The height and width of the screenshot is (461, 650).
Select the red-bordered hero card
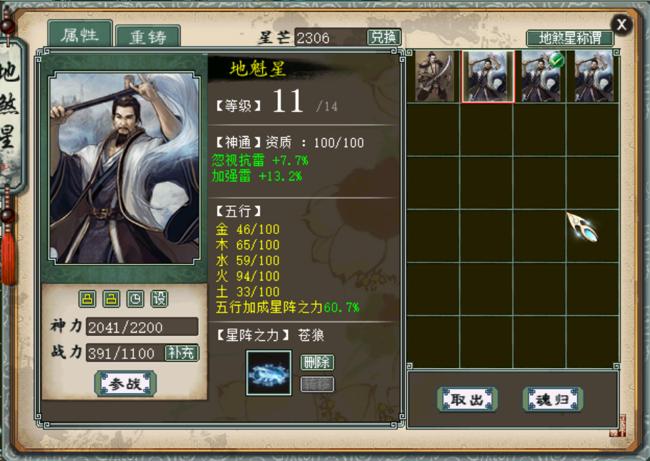(488, 76)
